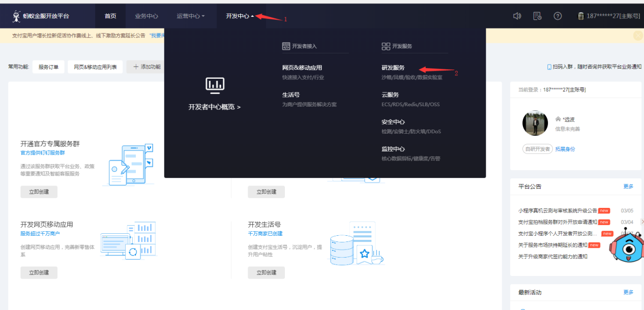Open 开发者中心概览 from the dropdown

pos(215,107)
